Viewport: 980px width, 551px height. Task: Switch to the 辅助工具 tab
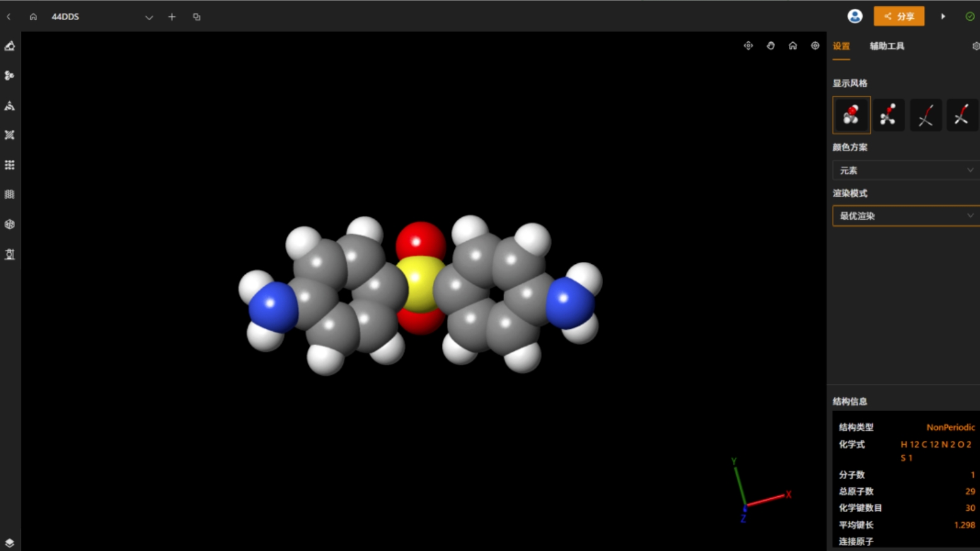pyautogui.click(x=887, y=46)
